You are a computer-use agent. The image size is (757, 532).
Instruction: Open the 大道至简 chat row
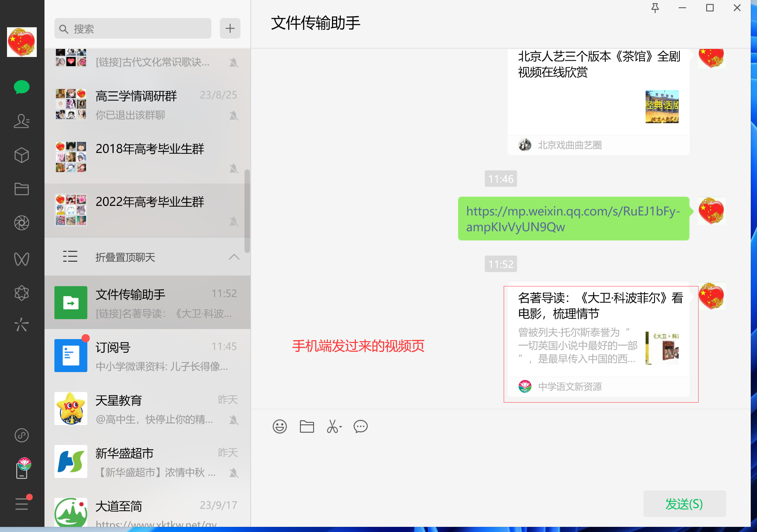147,508
